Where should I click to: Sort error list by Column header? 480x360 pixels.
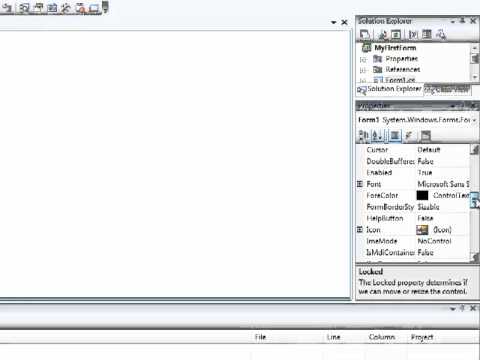[x=382, y=337]
